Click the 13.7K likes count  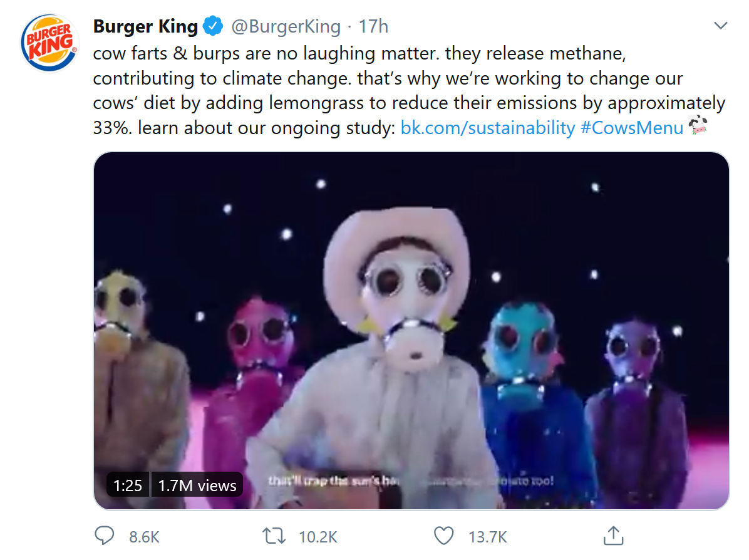(x=487, y=536)
